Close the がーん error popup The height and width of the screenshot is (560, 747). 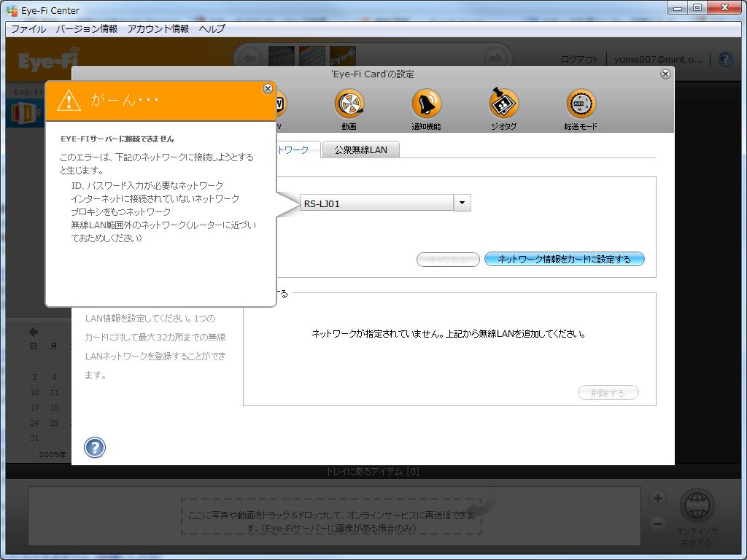(268, 89)
